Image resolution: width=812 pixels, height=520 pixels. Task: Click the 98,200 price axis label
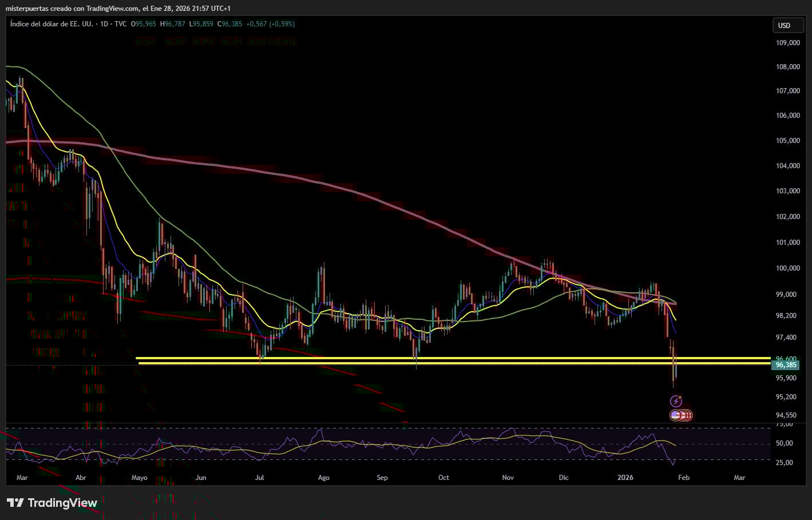pos(786,316)
